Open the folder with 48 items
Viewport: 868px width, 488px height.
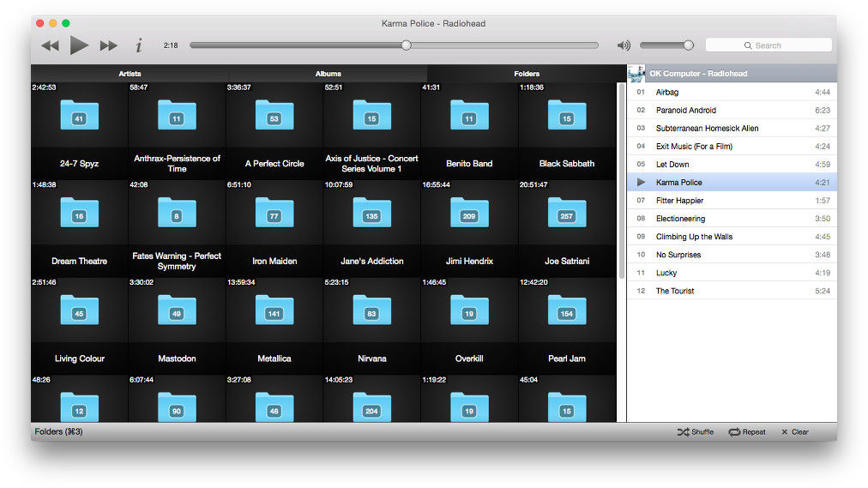coord(274,407)
